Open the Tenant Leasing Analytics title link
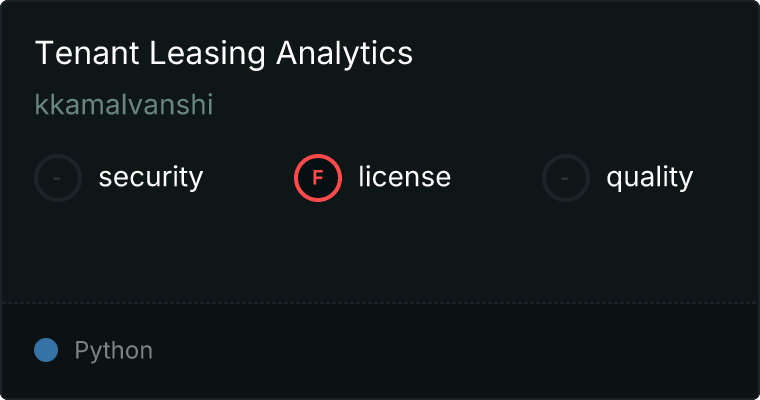This screenshot has height=400, width=760. tap(223, 53)
